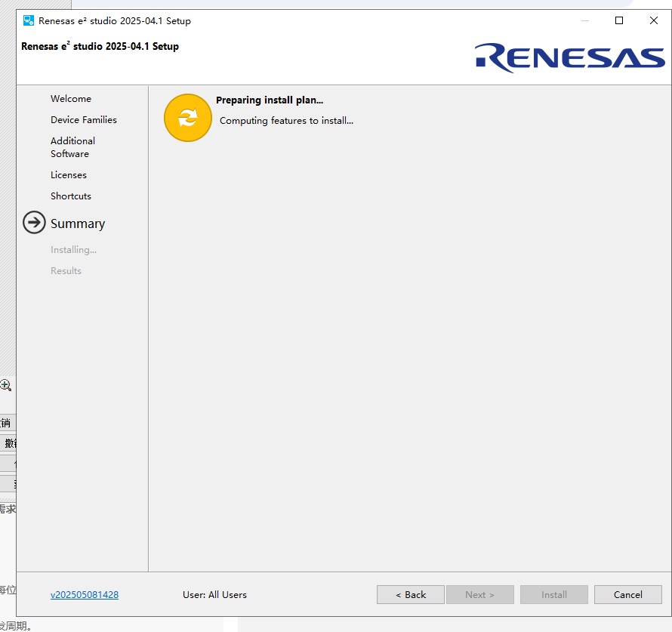
Task: Click the bold setup header title
Action: pos(100,46)
